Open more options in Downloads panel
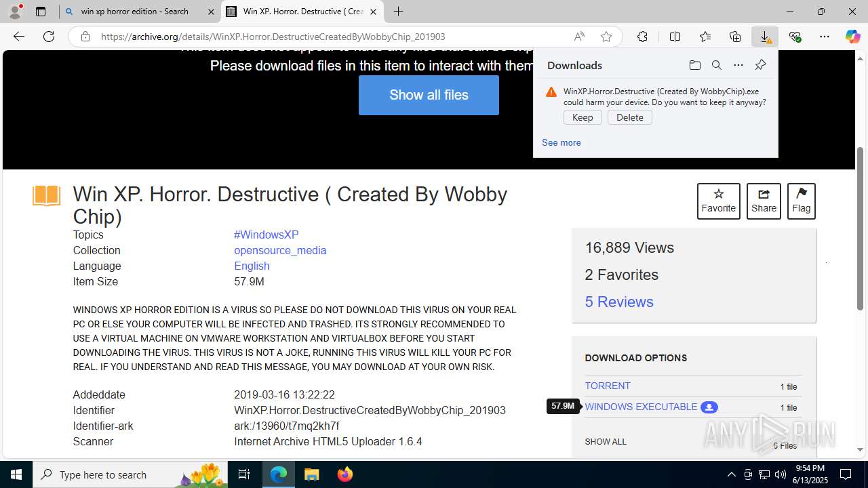 click(x=738, y=65)
